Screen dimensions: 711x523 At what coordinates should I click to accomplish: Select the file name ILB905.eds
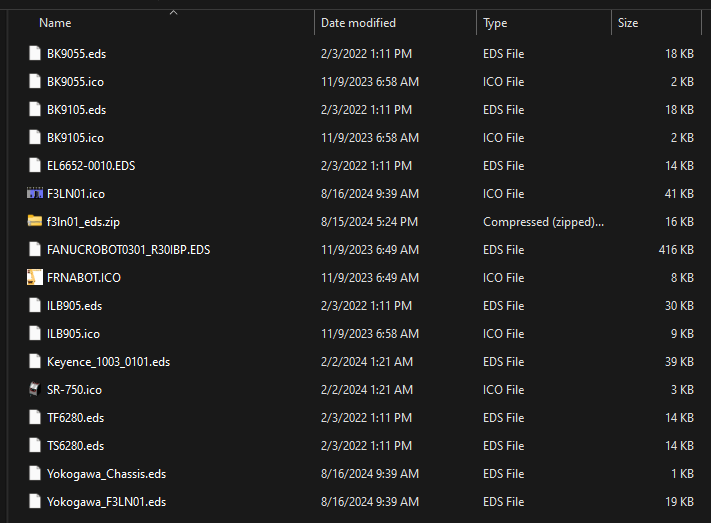click(75, 306)
